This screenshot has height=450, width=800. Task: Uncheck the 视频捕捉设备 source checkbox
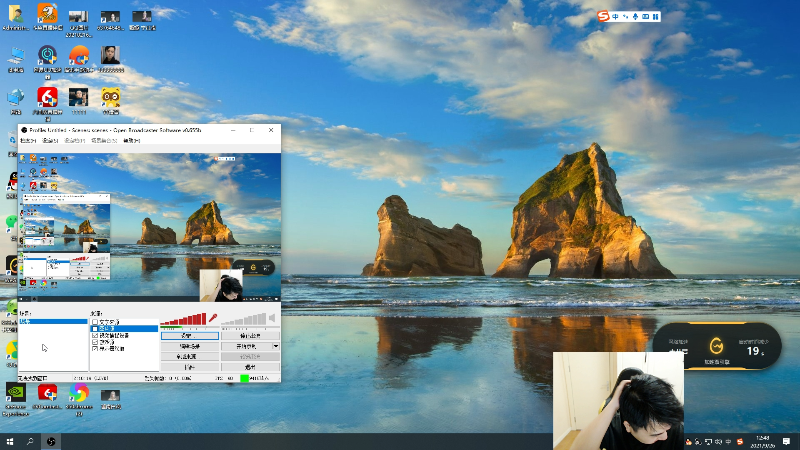95,335
